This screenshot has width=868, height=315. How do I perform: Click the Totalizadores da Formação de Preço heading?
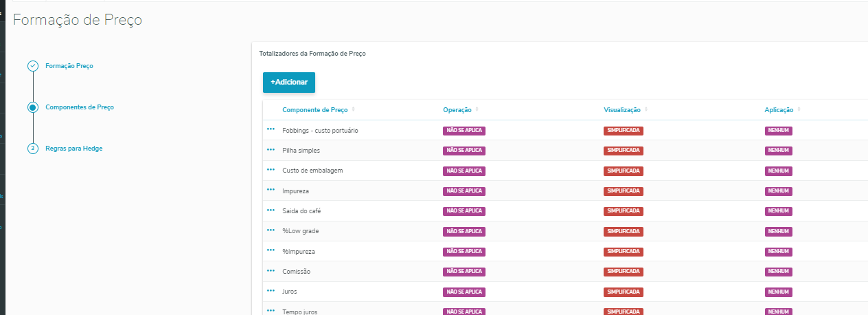312,53
